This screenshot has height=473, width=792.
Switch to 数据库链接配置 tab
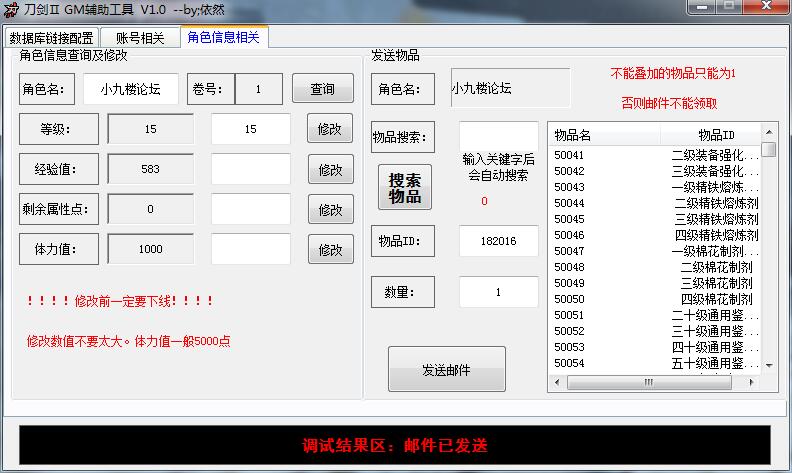(52, 38)
